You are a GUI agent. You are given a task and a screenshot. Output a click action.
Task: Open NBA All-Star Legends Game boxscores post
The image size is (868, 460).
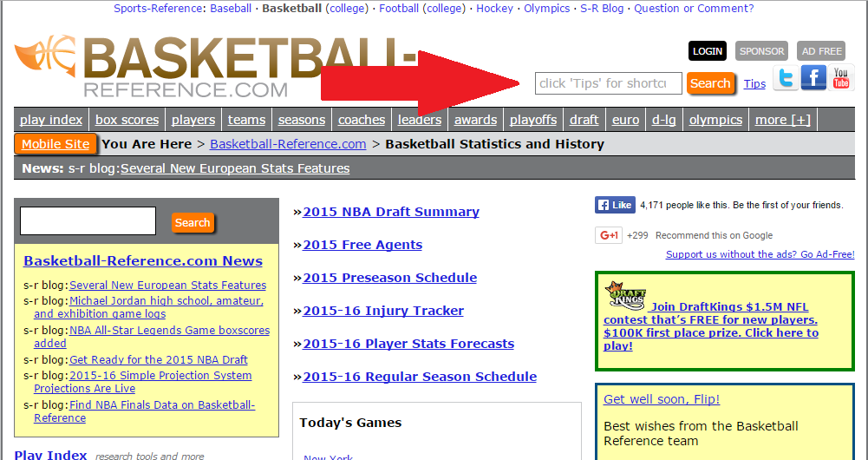[152, 337]
